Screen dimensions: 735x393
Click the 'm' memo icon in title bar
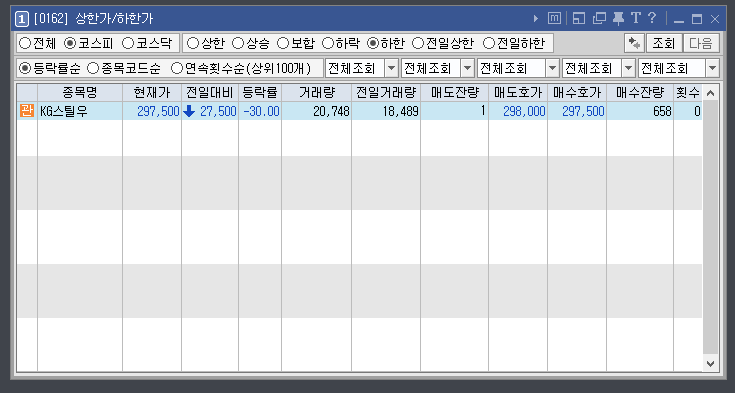(554, 19)
